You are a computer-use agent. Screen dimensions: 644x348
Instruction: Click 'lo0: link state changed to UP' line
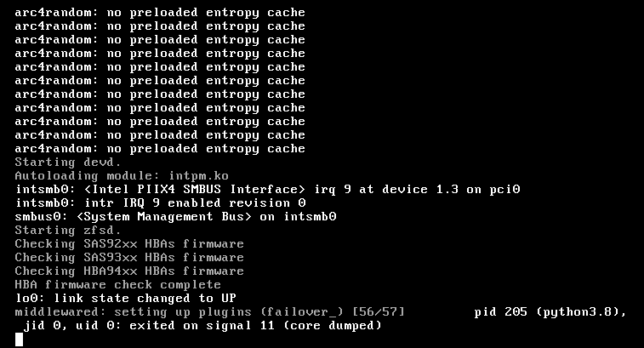coord(126,298)
